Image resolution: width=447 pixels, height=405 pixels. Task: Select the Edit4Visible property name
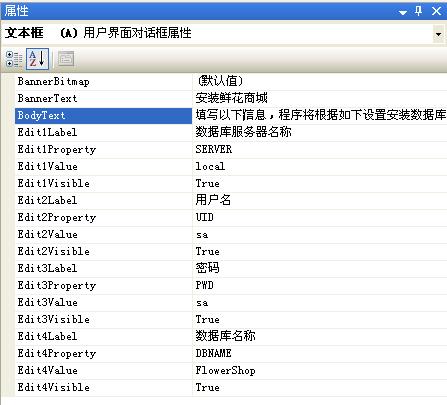click(x=103, y=387)
